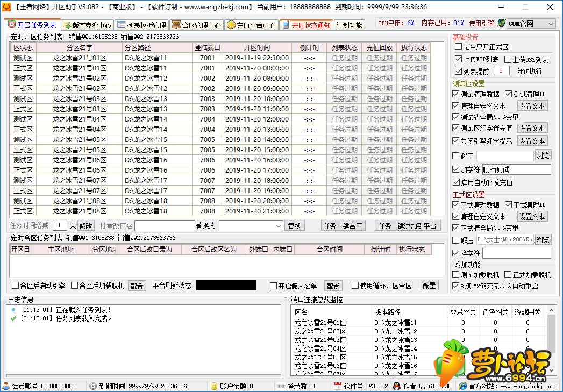Image resolution: width=563 pixels, height=392 pixels.
Task: Click the calendar icon beside 软件号
Action: [x=337, y=386]
